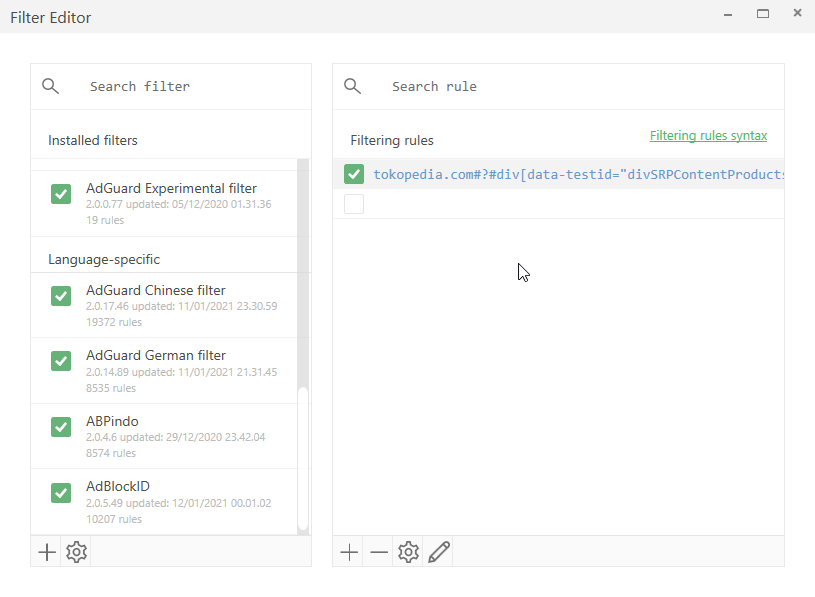Click the remove rule minus icon
This screenshot has height=597, width=815.
378,551
